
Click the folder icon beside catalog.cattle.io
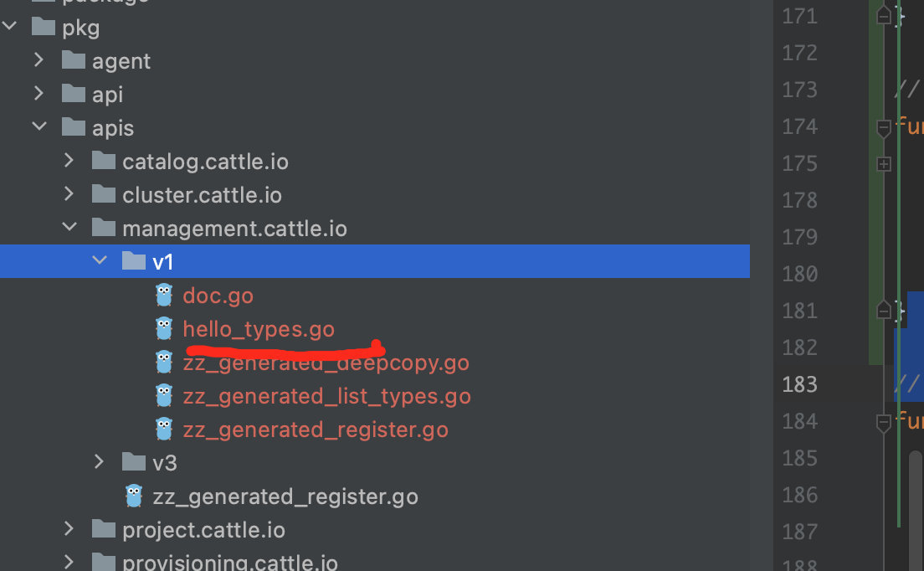tap(104, 162)
